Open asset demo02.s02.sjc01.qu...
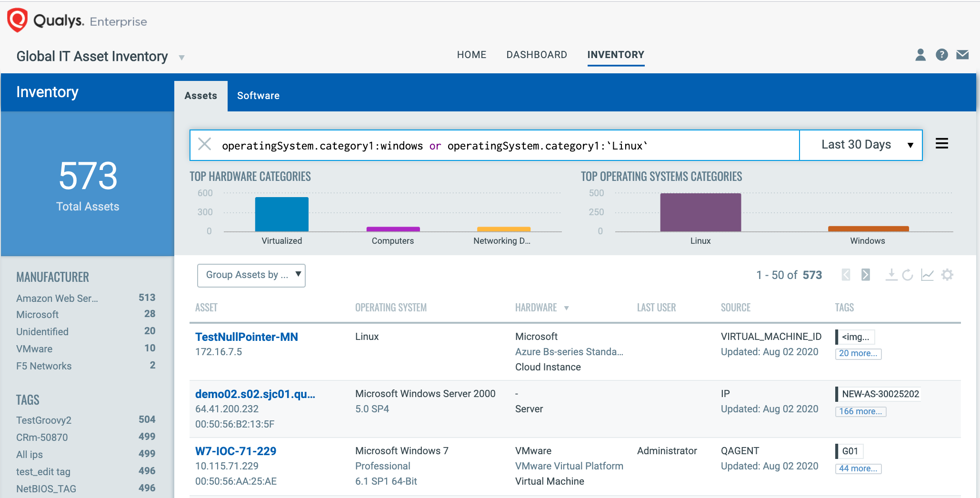Screen dimensions: 980x498 [255, 394]
